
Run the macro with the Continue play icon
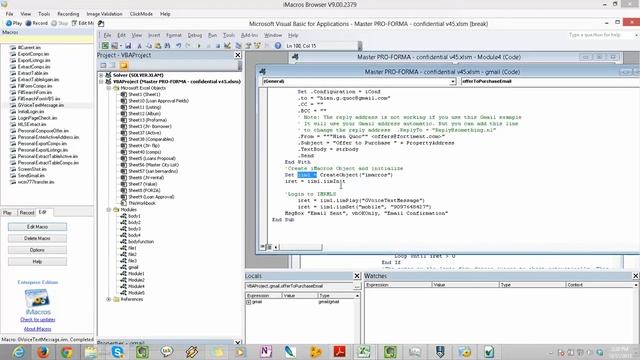(199, 46)
